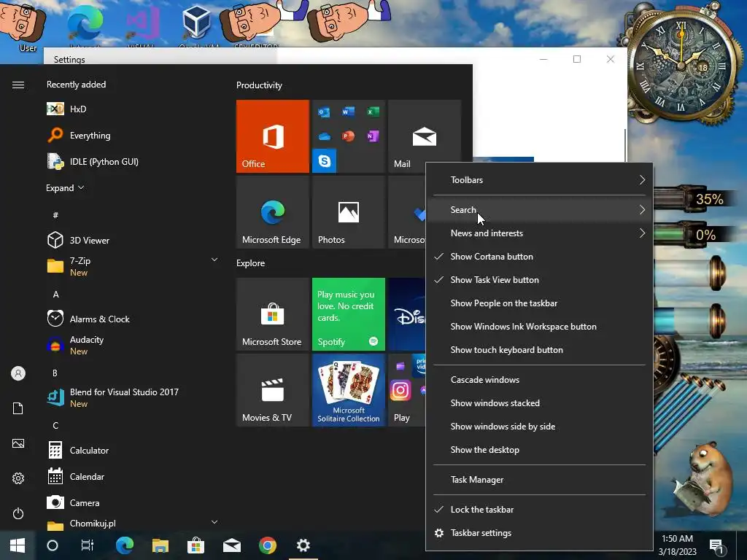The width and height of the screenshot is (747, 560).
Task: Open Calendar app
Action: (x=133, y=476)
